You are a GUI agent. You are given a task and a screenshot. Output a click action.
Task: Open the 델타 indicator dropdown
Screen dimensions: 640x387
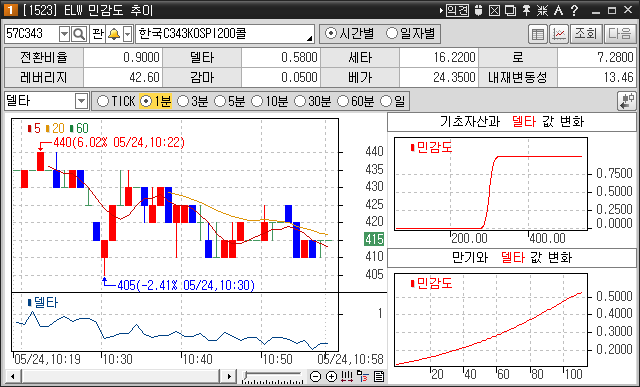coord(82,101)
